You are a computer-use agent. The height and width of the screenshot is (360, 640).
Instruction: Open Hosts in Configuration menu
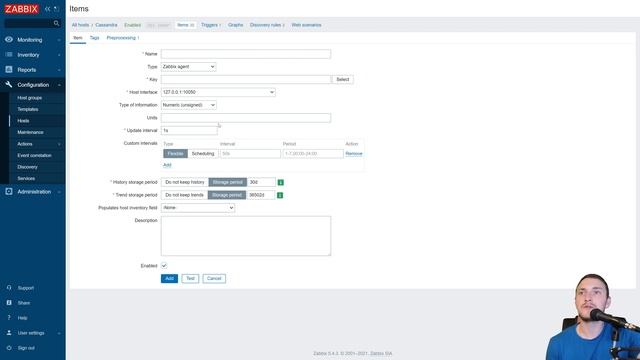pyautogui.click(x=23, y=121)
